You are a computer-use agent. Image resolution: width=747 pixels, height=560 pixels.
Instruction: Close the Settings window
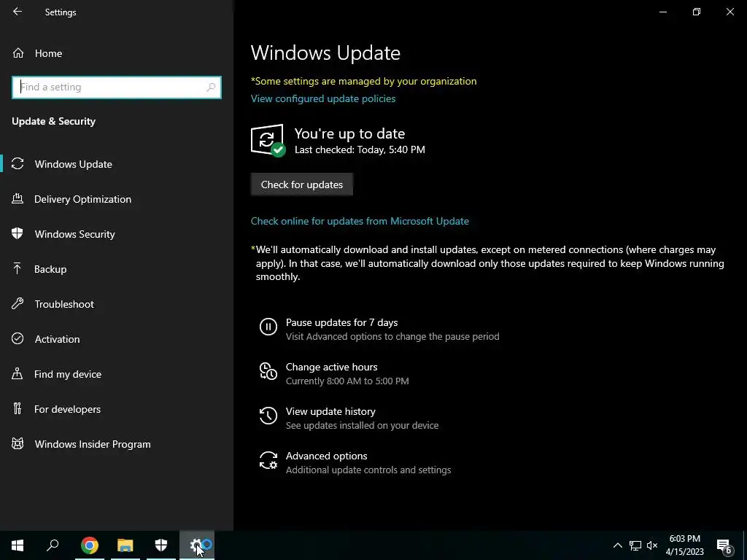click(729, 12)
